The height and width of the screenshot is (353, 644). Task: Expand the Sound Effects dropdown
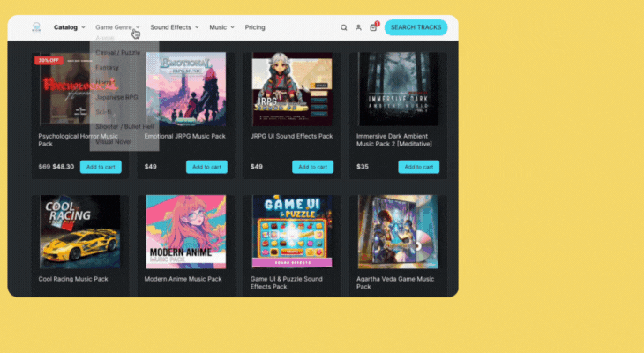175,27
